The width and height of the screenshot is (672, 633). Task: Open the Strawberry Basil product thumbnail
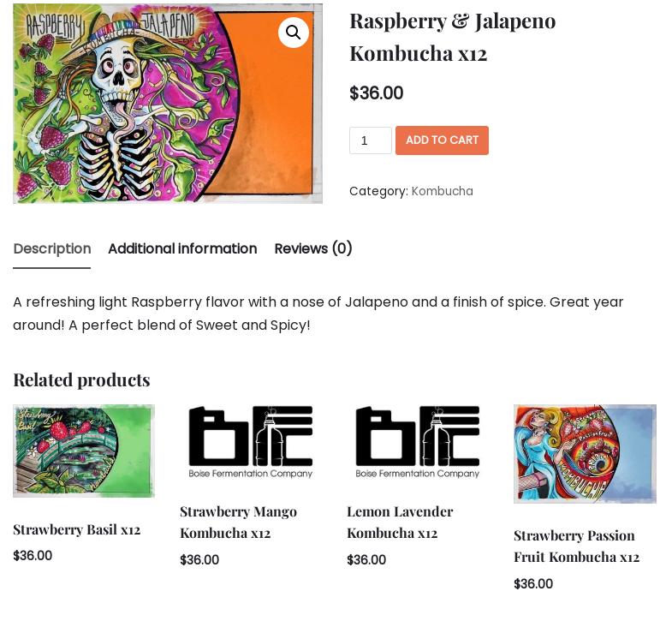(84, 451)
